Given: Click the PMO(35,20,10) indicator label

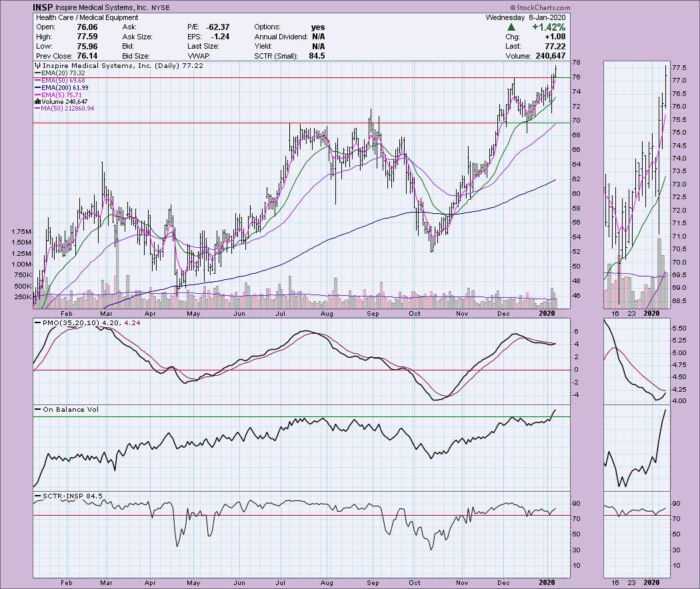Looking at the screenshot, I should [x=87, y=322].
